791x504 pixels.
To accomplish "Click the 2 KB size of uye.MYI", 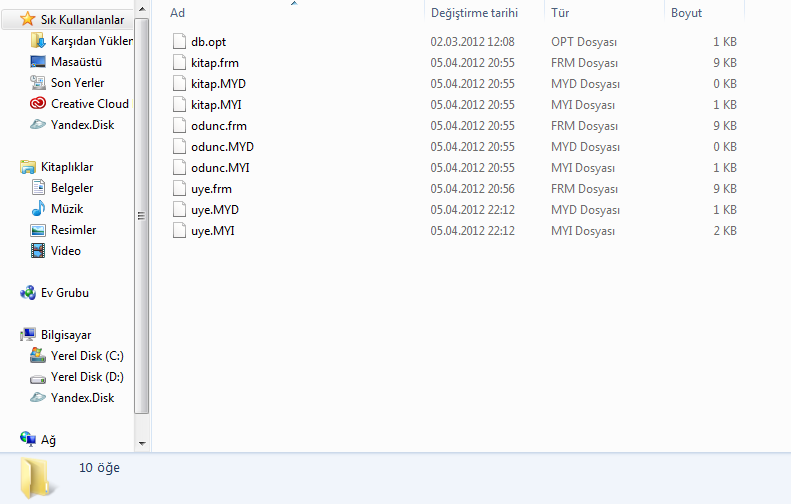I will 725,231.
